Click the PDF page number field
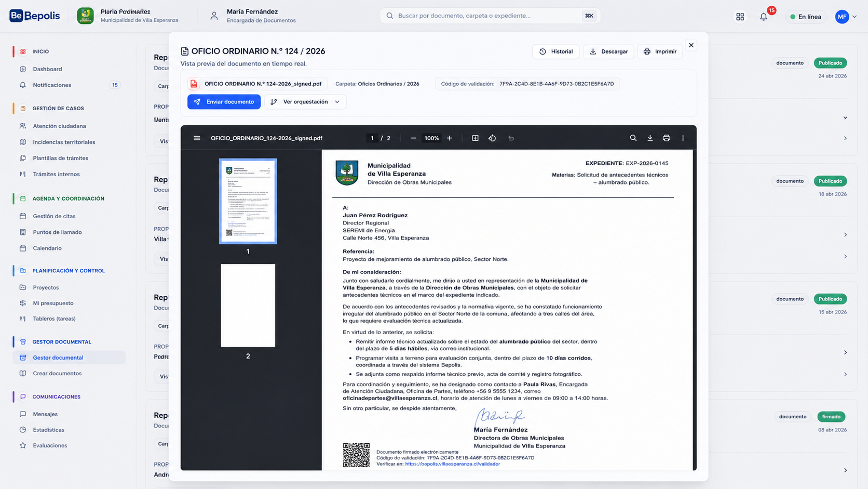 coord(372,138)
